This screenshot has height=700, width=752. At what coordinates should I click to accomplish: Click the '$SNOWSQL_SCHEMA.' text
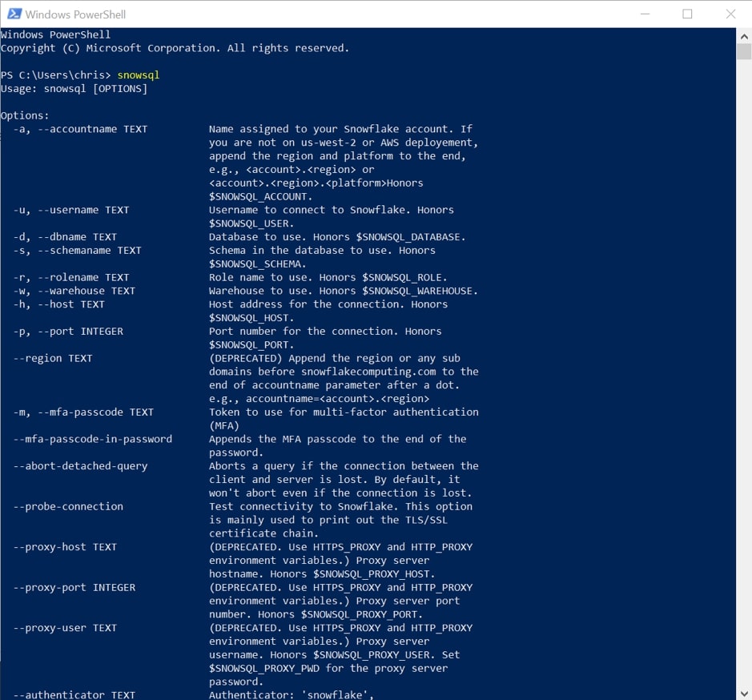point(258,264)
